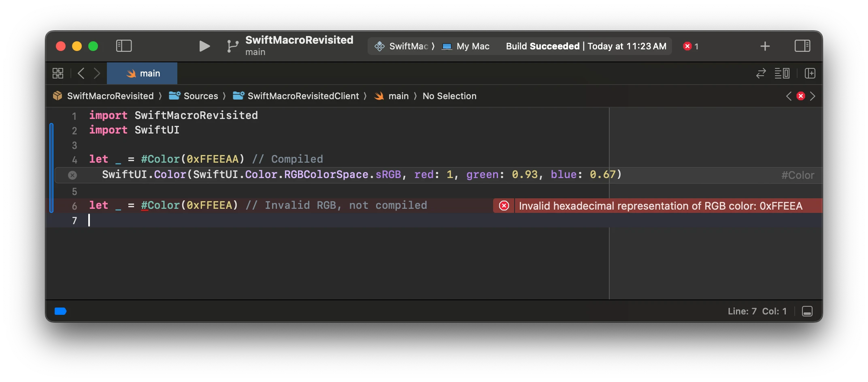
Task: Close the window with red button
Action: tap(61, 46)
